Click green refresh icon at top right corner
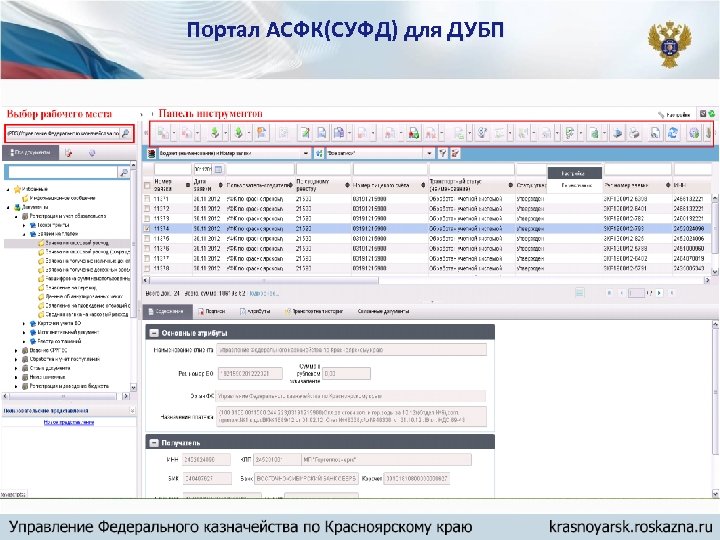Viewport: 720px width, 540px height. (x=711, y=113)
